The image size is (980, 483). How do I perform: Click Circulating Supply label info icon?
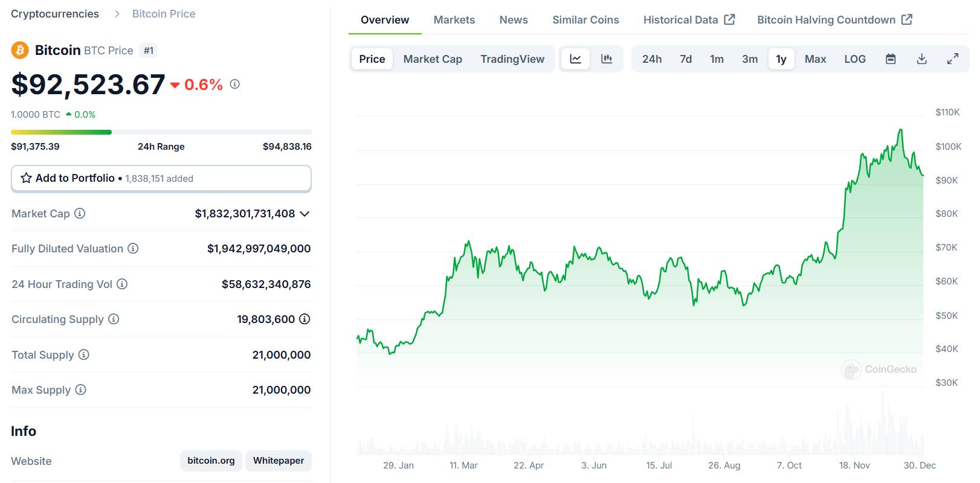pos(114,319)
